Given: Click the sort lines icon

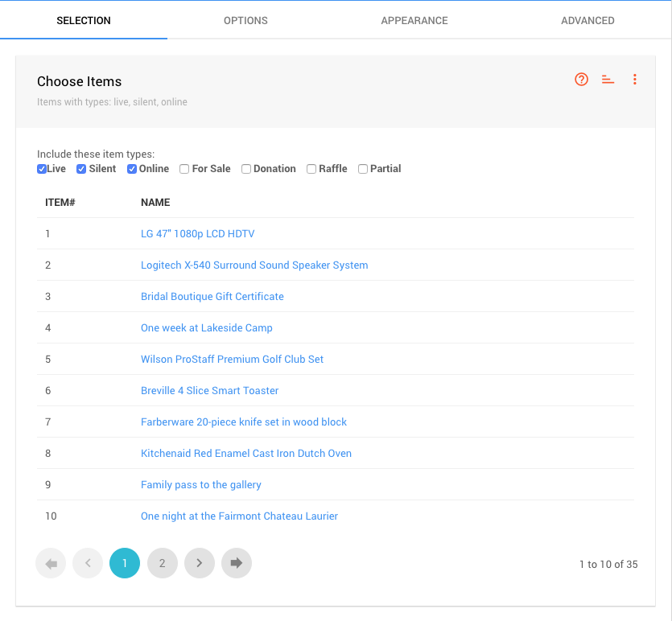Looking at the screenshot, I should coord(608,79).
